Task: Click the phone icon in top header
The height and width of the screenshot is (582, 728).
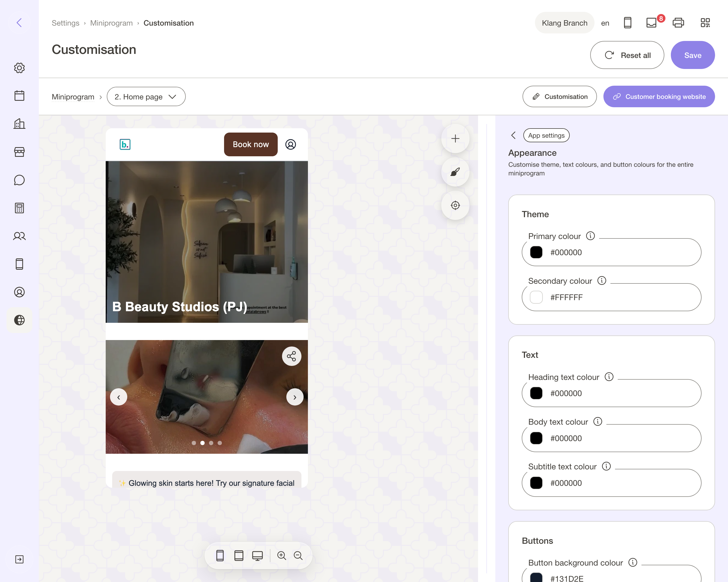Action: coord(627,23)
